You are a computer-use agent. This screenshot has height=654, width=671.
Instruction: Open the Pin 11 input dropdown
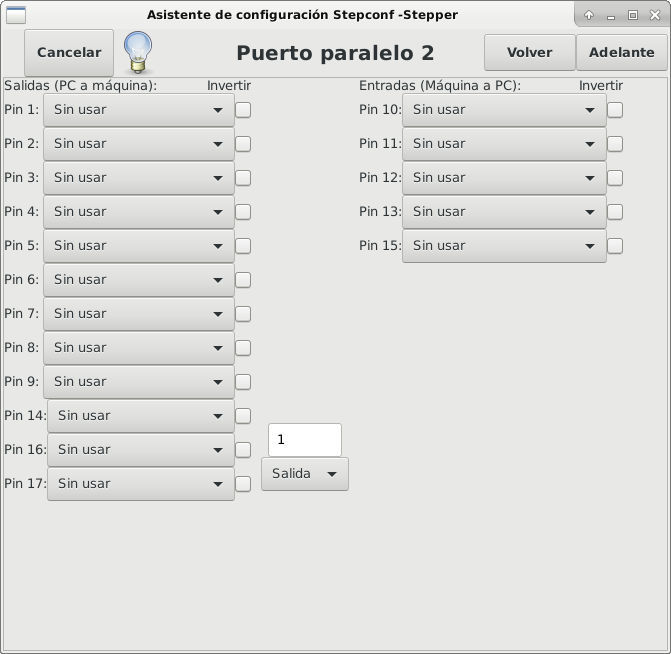coord(504,144)
